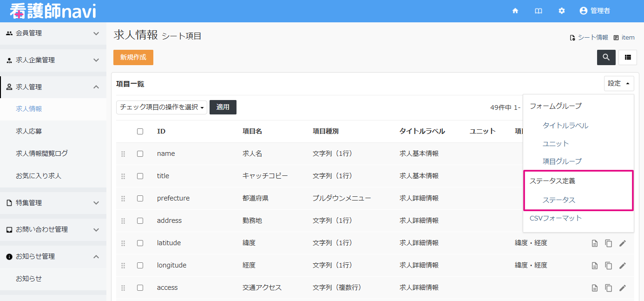Open 求人情報閲覧ログ in the sidebar
Screen dimensions: 644x301
tap(42, 154)
